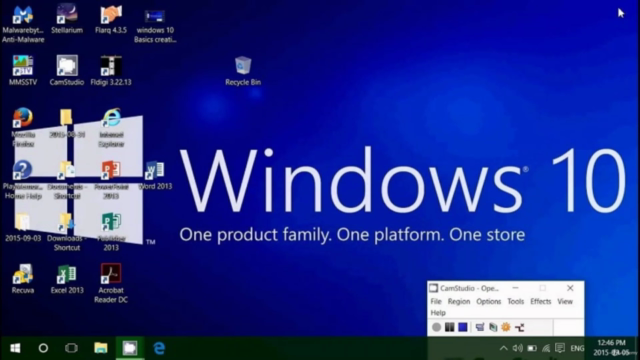Open File Explorer from the taskbar
Screen dimensions: 640x360
[101, 348]
